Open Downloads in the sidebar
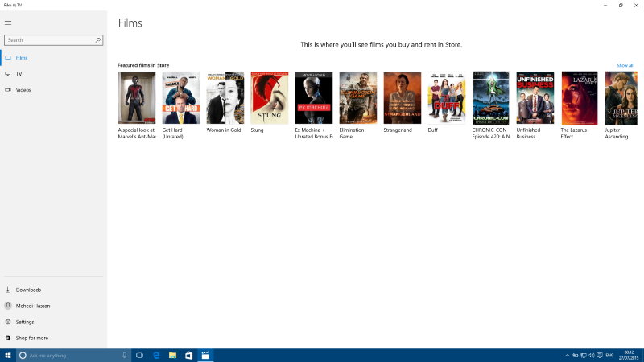644x362 pixels. [53, 290]
